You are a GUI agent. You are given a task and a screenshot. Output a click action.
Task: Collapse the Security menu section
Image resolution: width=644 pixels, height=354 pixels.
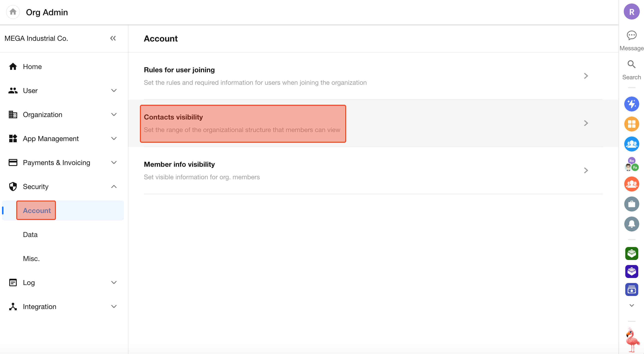point(114,187)
